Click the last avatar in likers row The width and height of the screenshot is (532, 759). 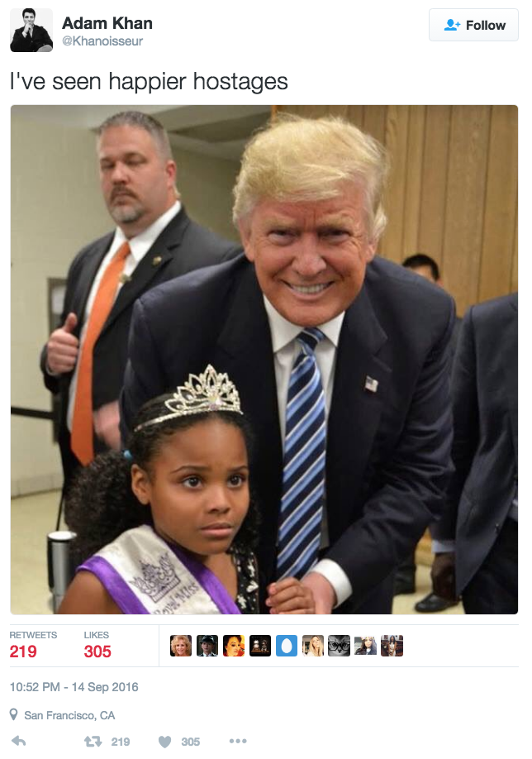point(392,646)
